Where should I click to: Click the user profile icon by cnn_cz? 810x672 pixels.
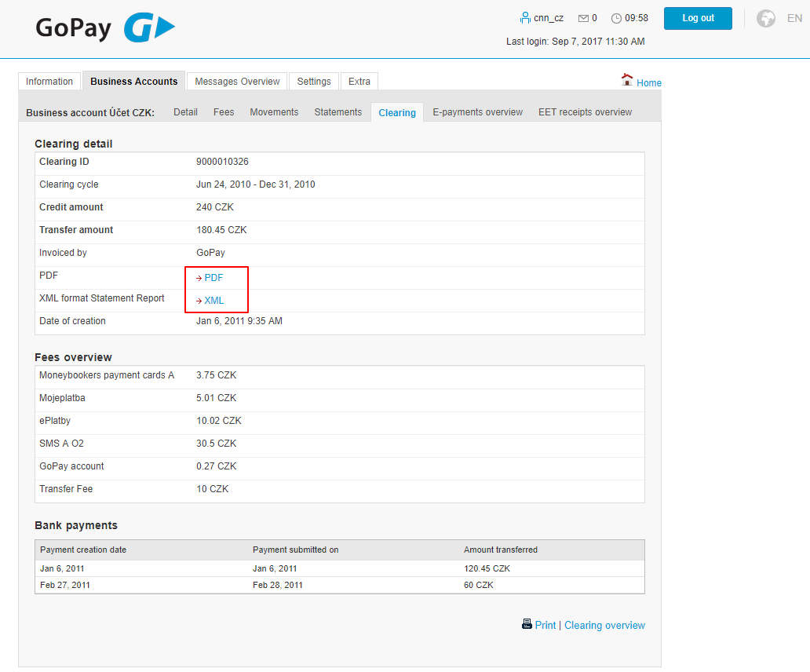525,18
